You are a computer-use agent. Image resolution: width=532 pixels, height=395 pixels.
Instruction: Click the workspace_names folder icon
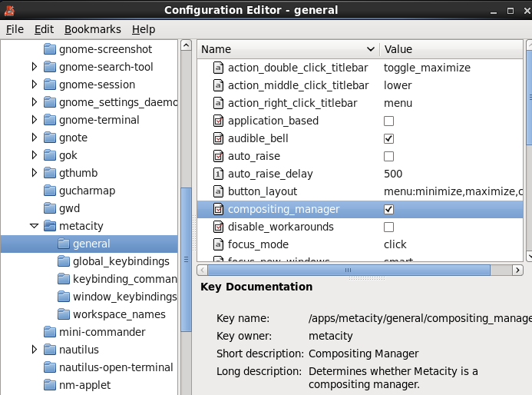click(x=64, y=314)
